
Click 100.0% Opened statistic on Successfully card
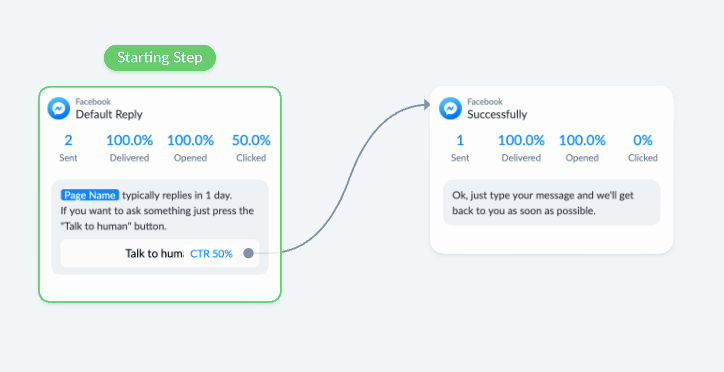coord(582,148)
